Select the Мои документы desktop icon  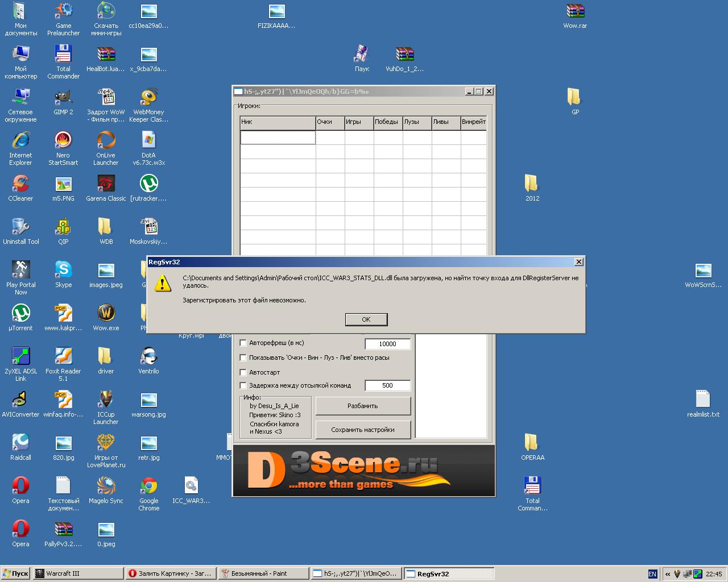point(20,19)
